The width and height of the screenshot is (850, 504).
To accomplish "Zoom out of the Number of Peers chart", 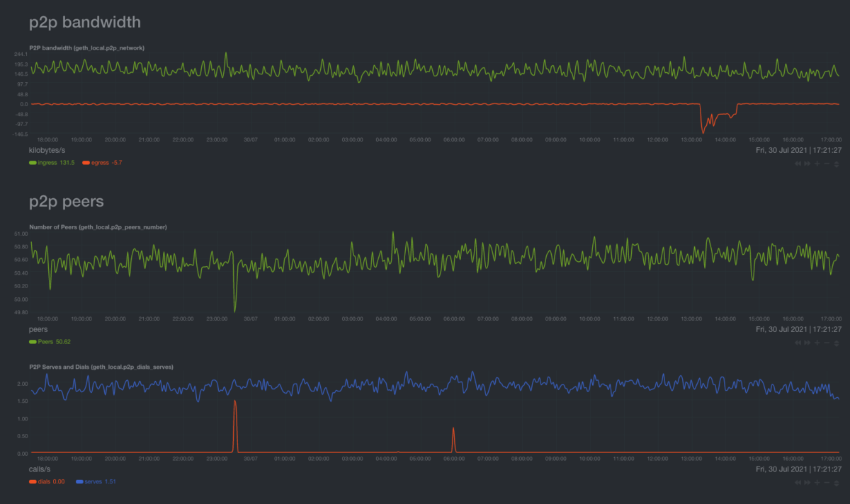I will 827,342.
